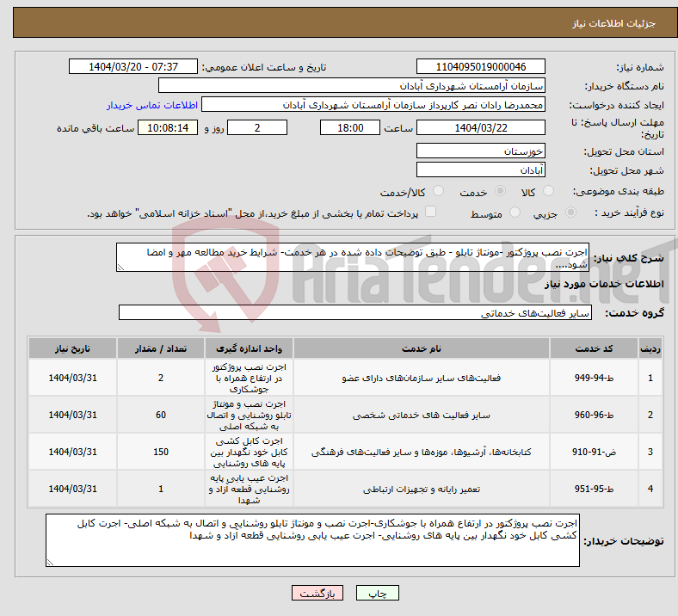Click the delivery city field آبادان
This screenshot has width=678, height=616.
(480, 169)
